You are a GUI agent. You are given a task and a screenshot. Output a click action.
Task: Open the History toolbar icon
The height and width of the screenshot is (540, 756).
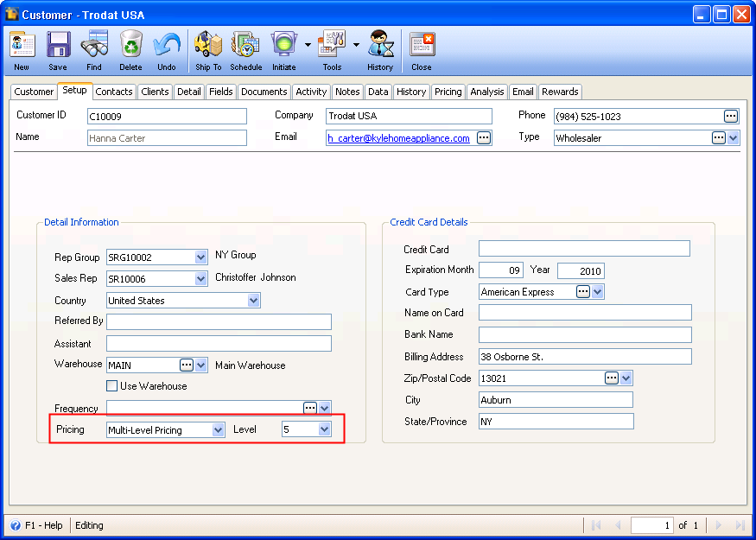click(380, 45)
